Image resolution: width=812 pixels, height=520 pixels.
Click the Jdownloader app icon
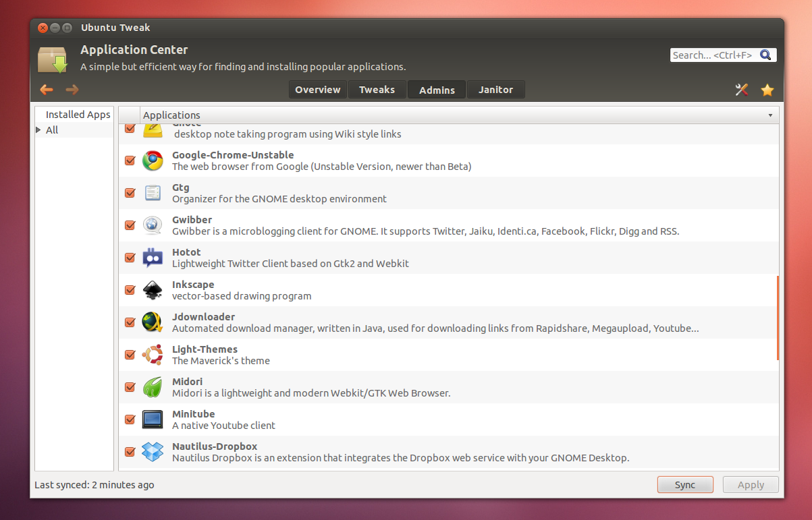click(153, 322)
